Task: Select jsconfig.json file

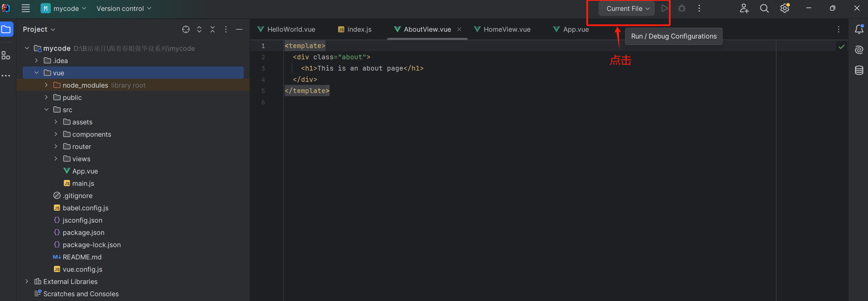Action: (78, 220)
